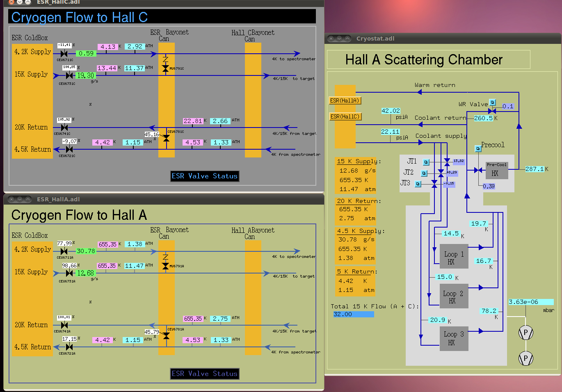Viewport: 562px width, 392px height.
Task: Open ESR Valve Status in Hall A window
Action: point(205,374)
